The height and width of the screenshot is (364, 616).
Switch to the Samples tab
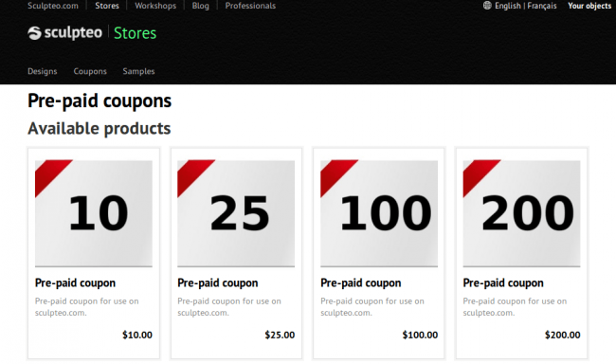point(138,71)
